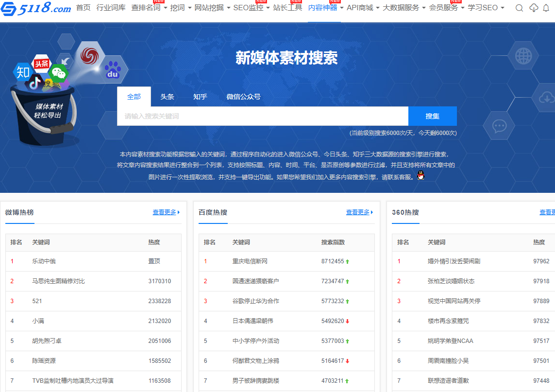Screen dimensions: 555x392
Task: Switch to the 知乎 source tab
Action: tap(200, 97)
